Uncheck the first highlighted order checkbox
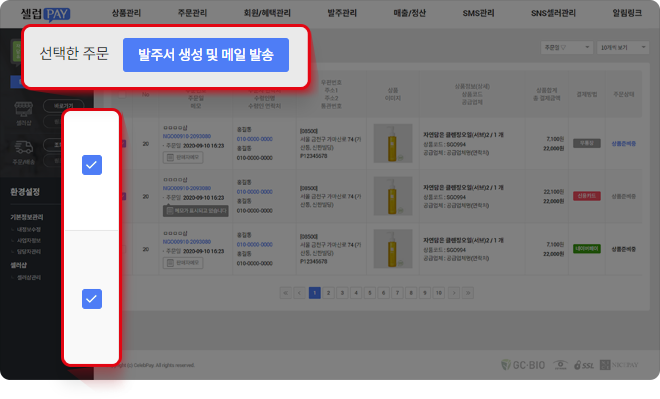 coord(92,165)
